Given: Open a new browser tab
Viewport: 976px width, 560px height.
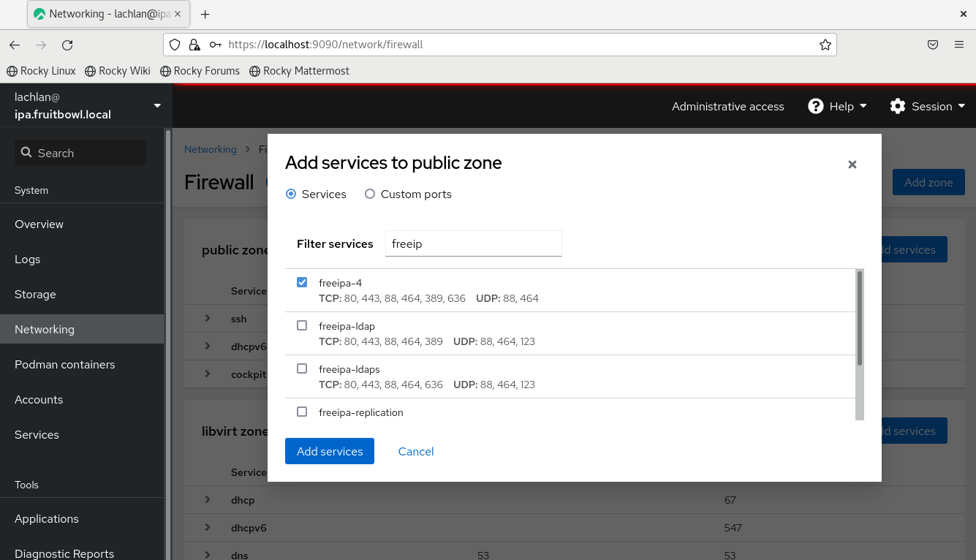Looking at the screenshot, I should click(x=205, y=14).
